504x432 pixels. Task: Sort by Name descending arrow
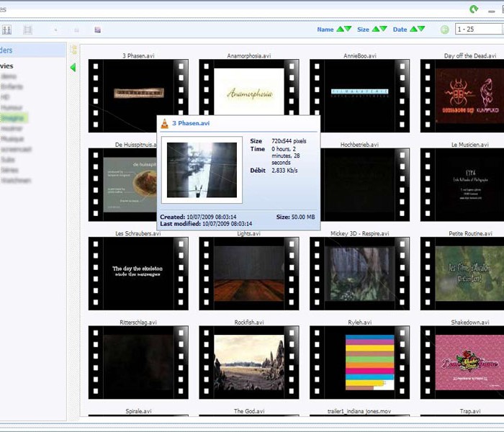[348, 29]
